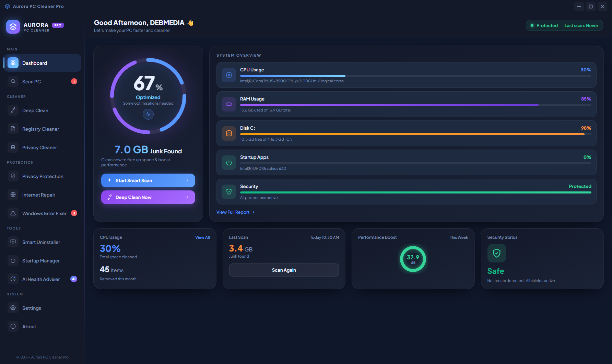The width and height of the screenshot is (612, 364).
Task: Click '7.0 GB' junk found value
Action: click(131, 150)
